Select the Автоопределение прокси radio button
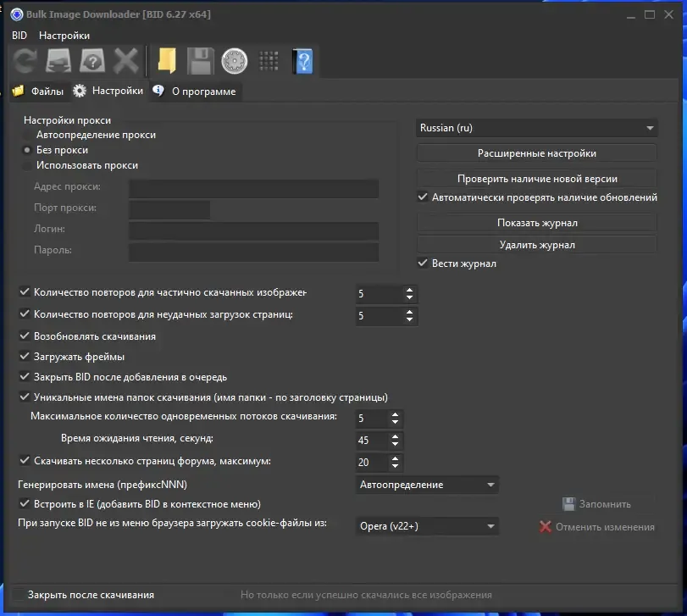The image size is (687, 616). tap(27, 135)
